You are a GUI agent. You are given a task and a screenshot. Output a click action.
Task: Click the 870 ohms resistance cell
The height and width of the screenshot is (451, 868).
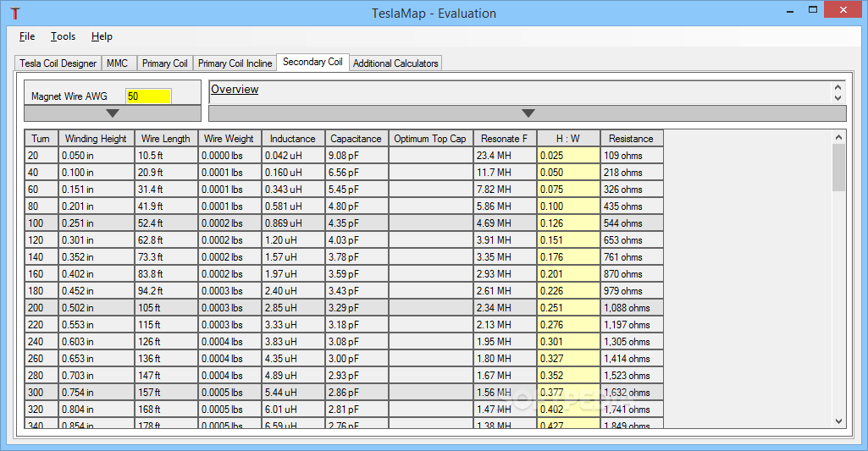pos(632,274)
